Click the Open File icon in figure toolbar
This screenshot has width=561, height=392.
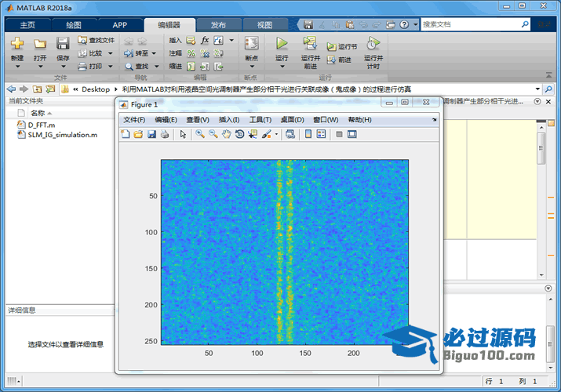pyautogui.click(x=138, y=134)
